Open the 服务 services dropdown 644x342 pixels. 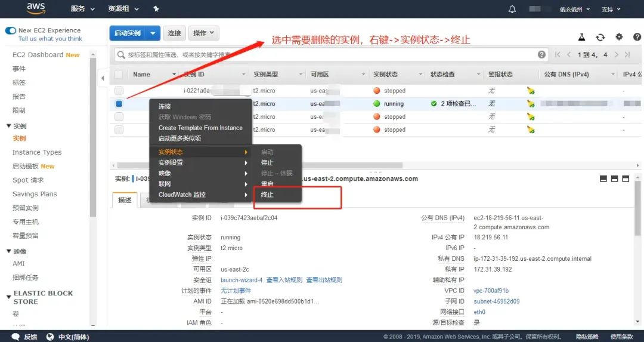click(82, 8)
